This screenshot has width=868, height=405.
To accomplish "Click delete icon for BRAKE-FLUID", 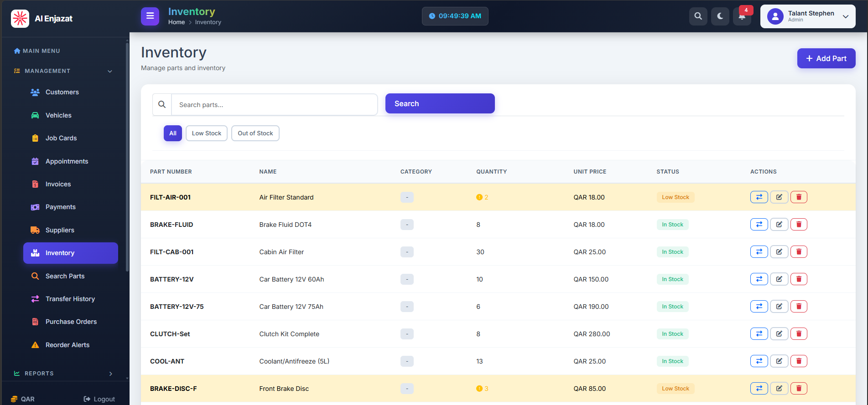I will (799, 225).
